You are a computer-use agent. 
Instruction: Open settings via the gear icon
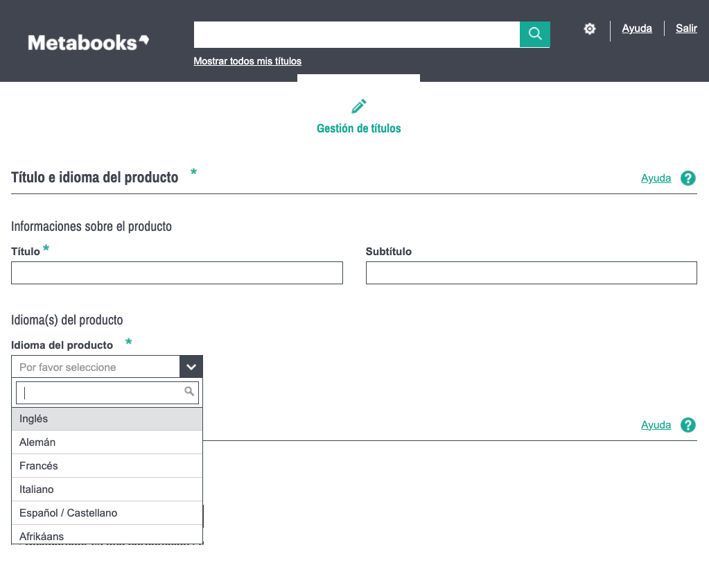tap(590, 29)
